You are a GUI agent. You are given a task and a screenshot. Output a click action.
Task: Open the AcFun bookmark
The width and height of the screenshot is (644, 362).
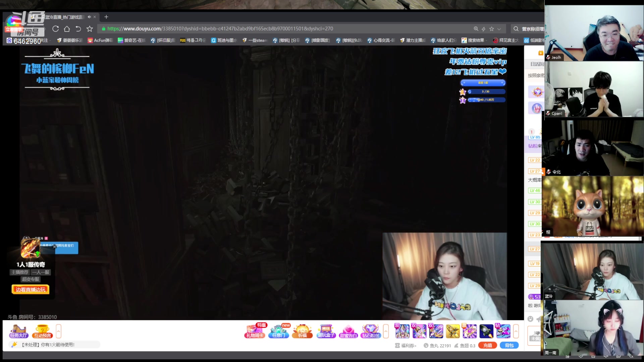point(100,40)
